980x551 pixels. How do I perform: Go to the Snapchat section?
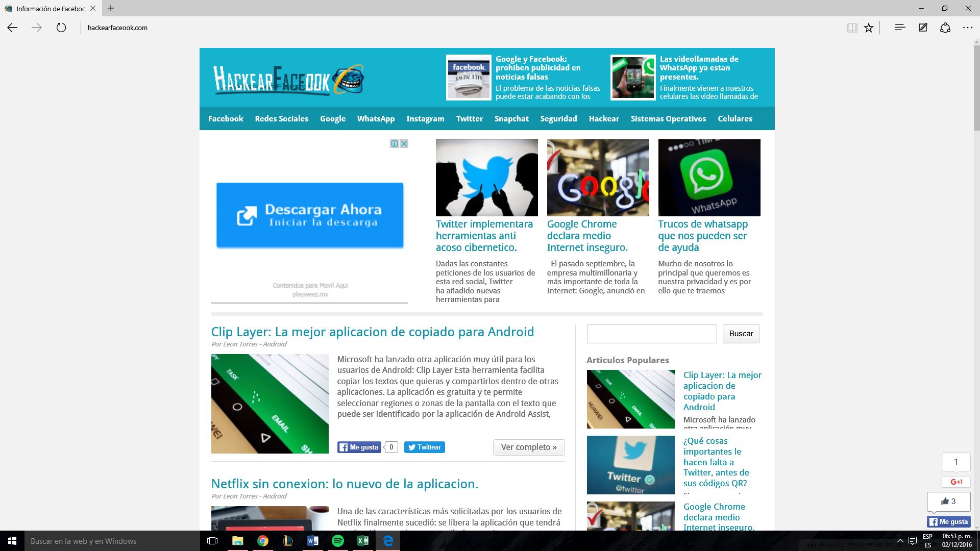[x=511, y=118]
